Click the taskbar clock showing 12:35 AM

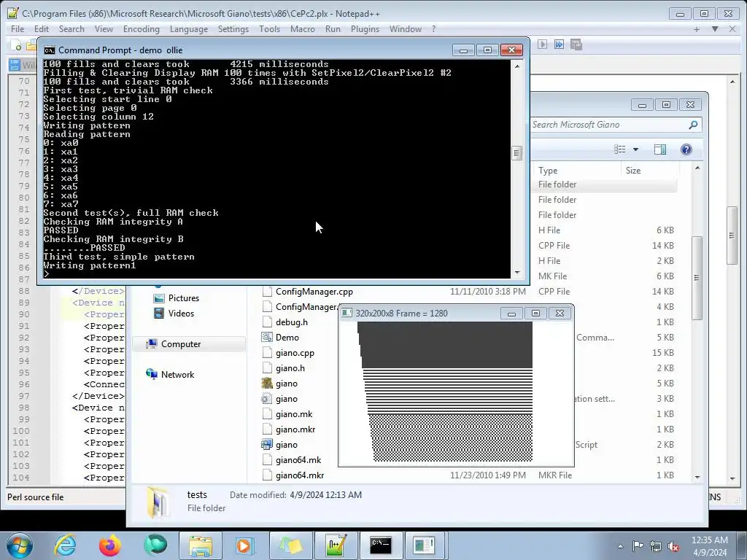tap(709, 546)
